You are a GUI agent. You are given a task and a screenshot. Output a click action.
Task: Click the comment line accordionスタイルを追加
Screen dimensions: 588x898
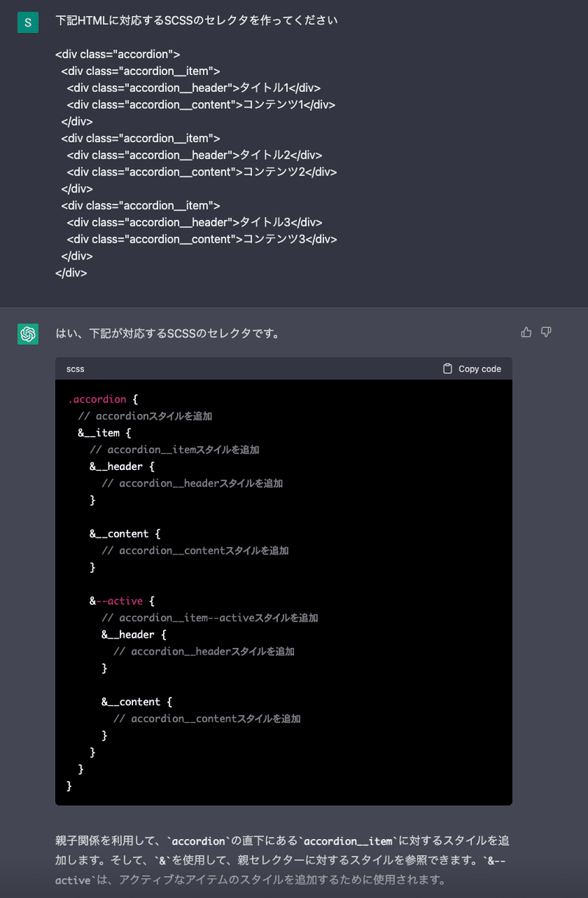(x=145, y=416)
